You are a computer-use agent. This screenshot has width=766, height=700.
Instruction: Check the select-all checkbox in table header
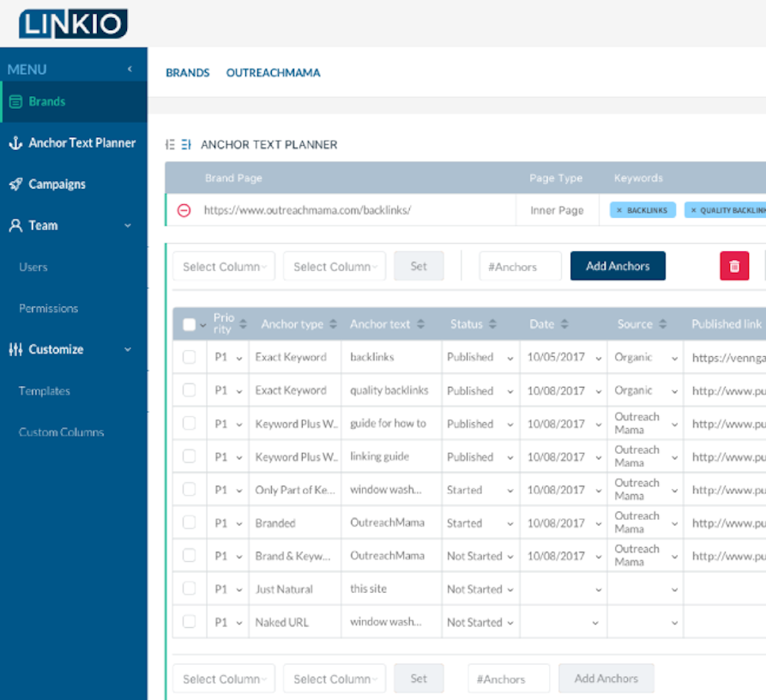[x=188, y=323]
